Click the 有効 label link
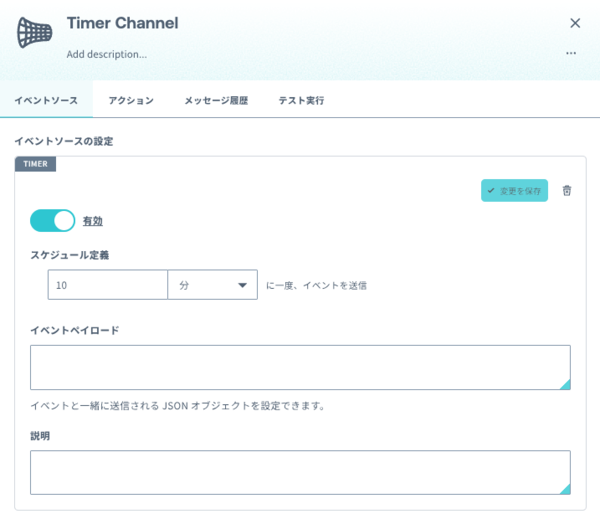This screenshot has width=600, height=519. pyautogui.click(x=93, y=221)
